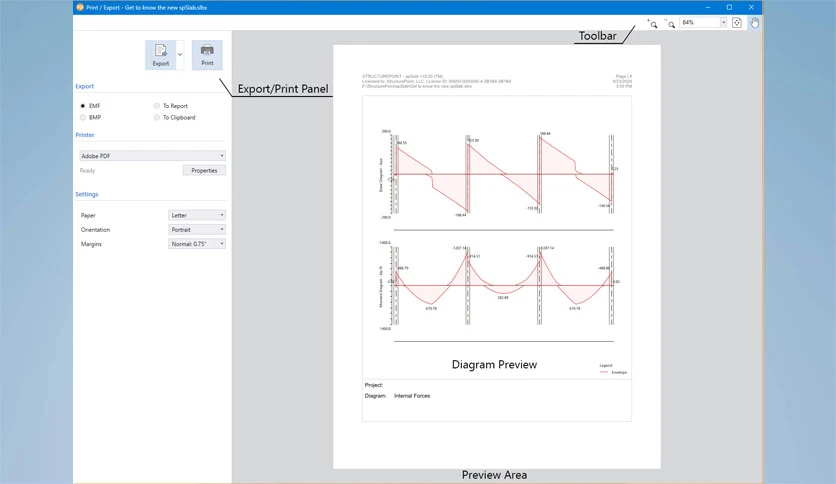Click the Internal Forces diagram text
Image resolution: width=836 pixels, height=484 pixels.
pos(412,396)
